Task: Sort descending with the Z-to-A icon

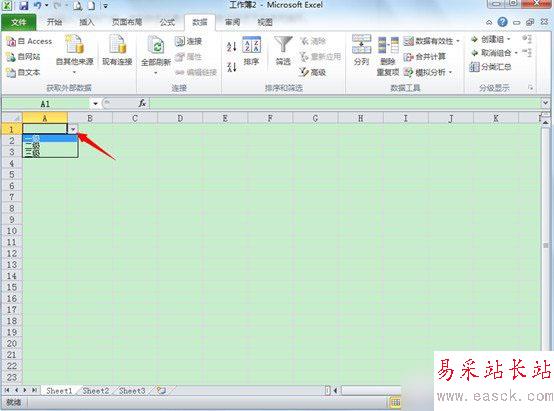Action: click(231, 67)
